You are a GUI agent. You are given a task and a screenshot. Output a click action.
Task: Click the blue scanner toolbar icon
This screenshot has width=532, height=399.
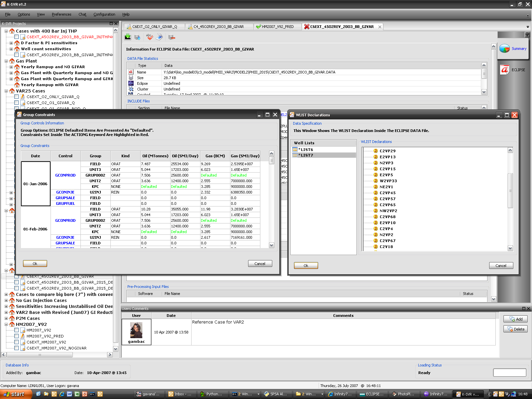[x=160, y=37]
